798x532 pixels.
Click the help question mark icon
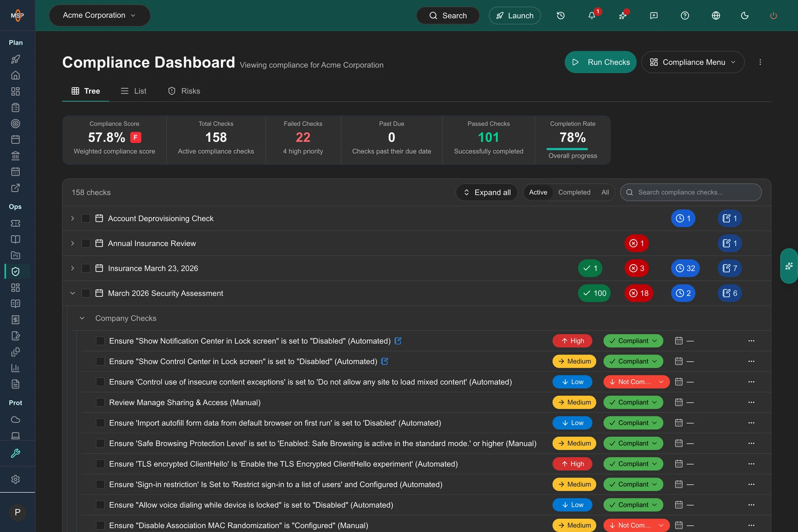coord(685,15)
